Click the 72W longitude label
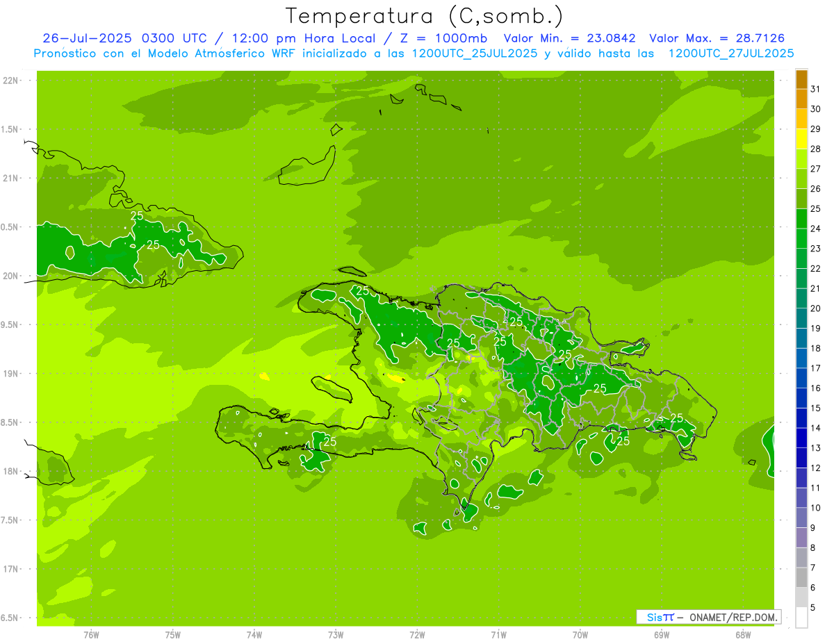 coord(417,635)
